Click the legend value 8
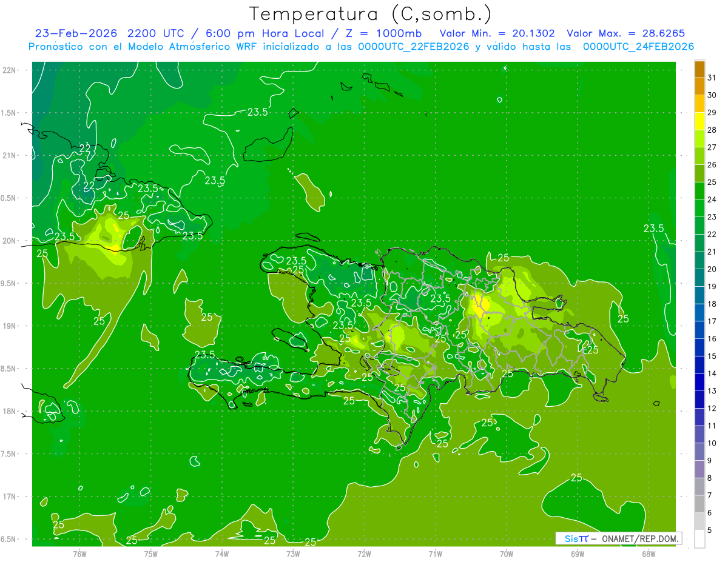728x562 pixels. click(710, 478)
